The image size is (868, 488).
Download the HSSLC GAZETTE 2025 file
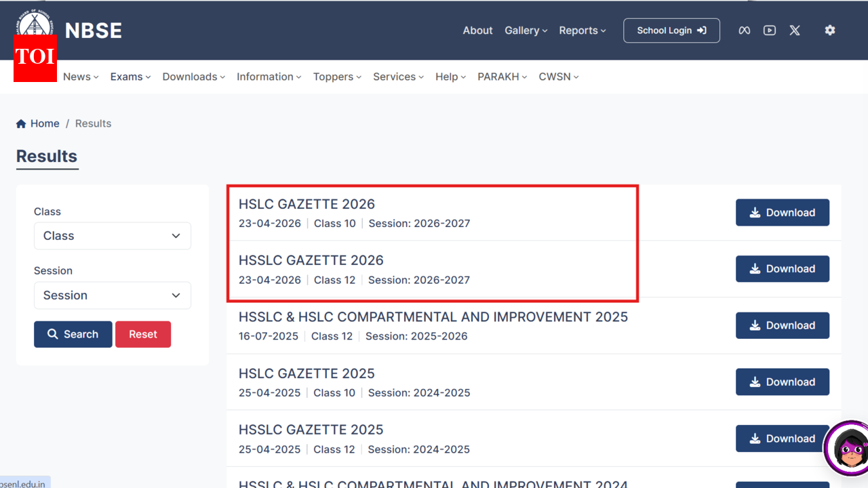pyautogui.click(x=783, y=438)
